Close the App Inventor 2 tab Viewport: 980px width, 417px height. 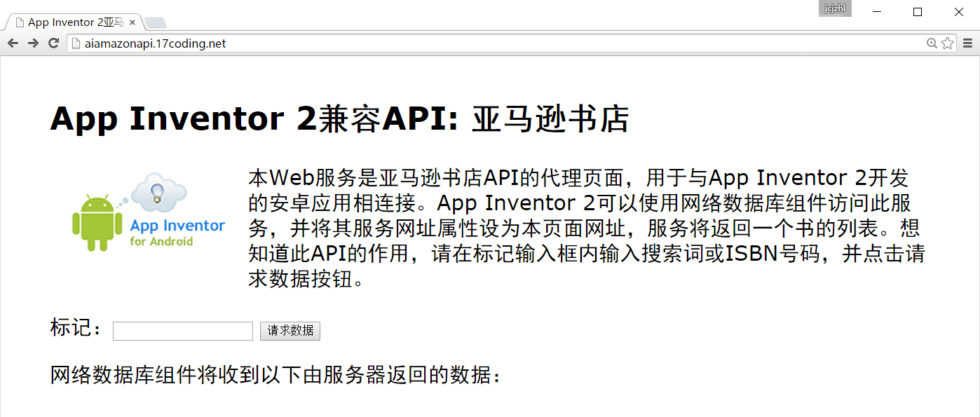[132, 22]
